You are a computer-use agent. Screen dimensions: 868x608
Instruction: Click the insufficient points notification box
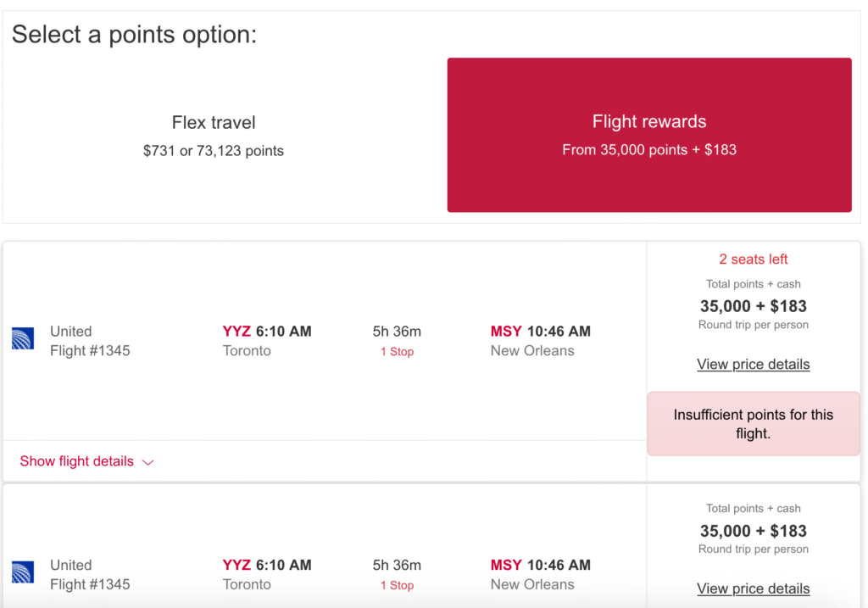(753, 424)
